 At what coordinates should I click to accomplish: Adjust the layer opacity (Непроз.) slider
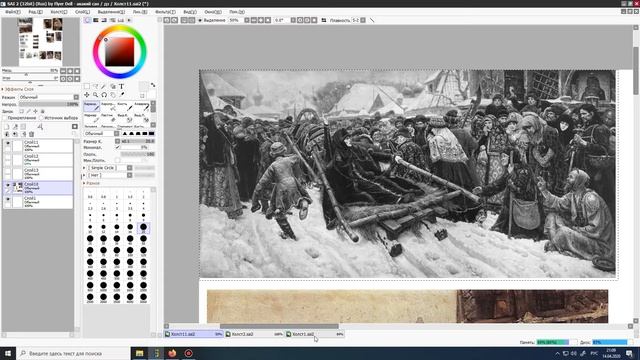click(49, 104)
